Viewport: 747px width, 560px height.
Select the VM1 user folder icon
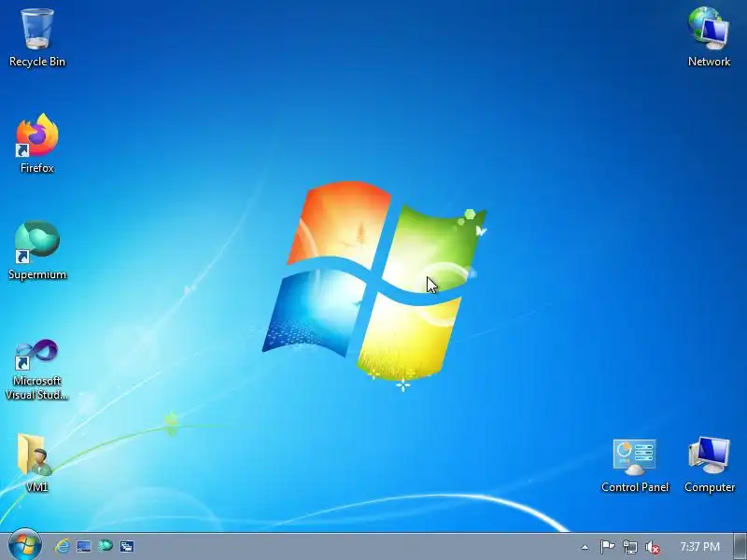tap(36, 462)
